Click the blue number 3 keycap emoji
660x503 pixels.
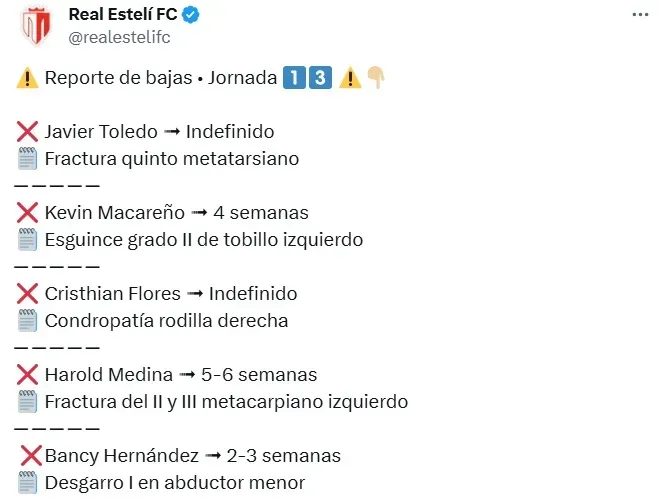coord(320,78)
